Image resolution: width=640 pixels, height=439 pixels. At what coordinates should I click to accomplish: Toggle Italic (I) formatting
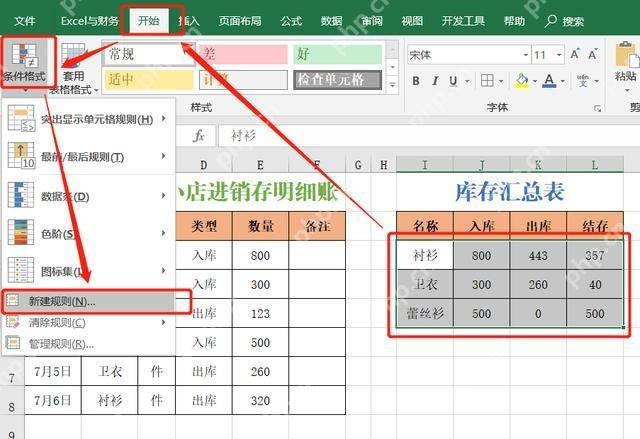(435, 81)
